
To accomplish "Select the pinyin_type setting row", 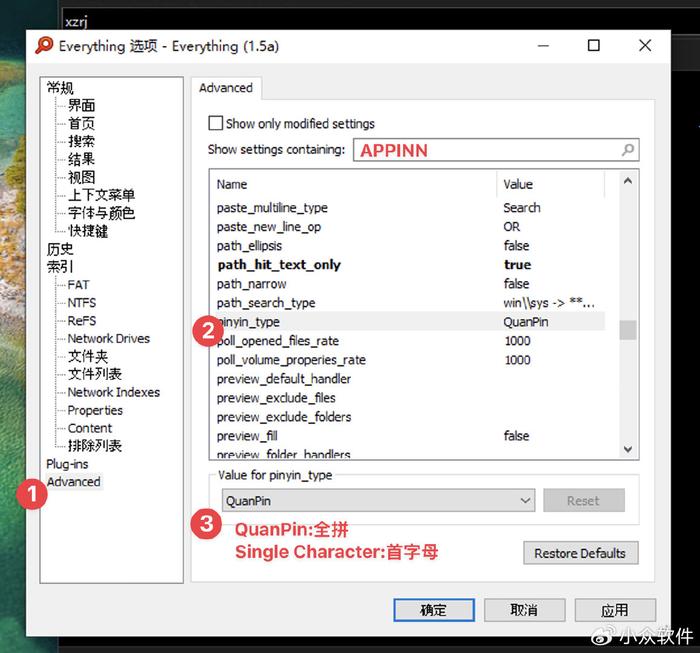I will (x=407, y=322).
